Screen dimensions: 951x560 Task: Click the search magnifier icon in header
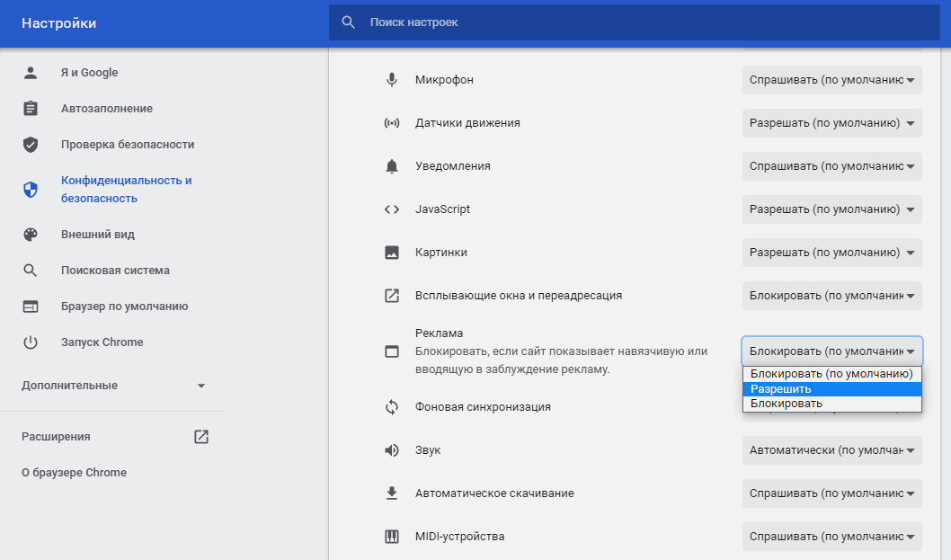[x=348, y=22]
